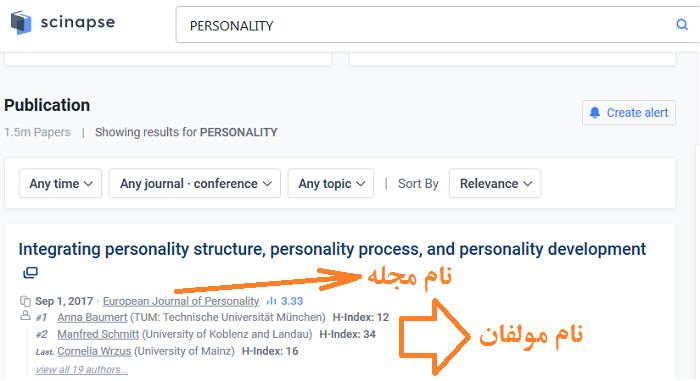Viewport: 700px width, 381px height.
Task: Change sorting via the Relevance dropdown
Action: tap(495, 183)
